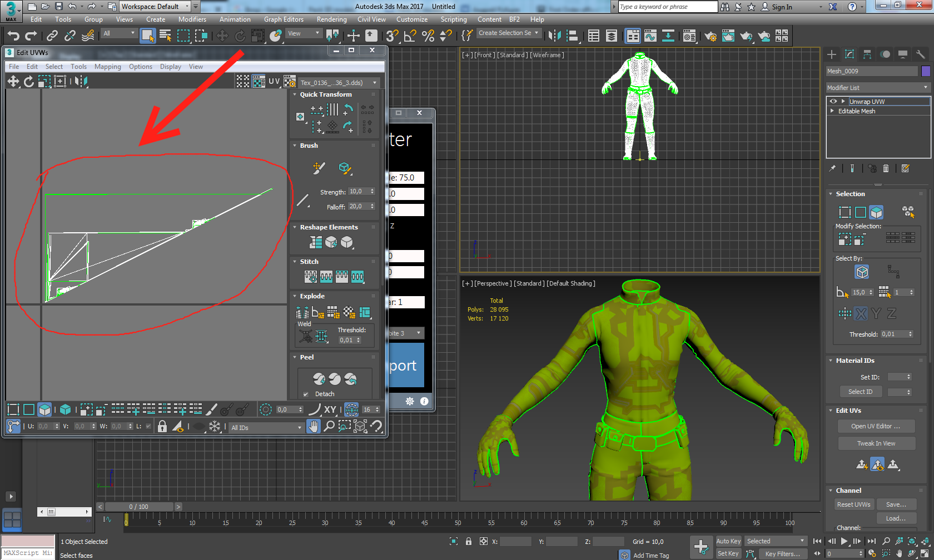
Task: Click frame 50 on the timeline ruler
Action: tap(458, 522)
